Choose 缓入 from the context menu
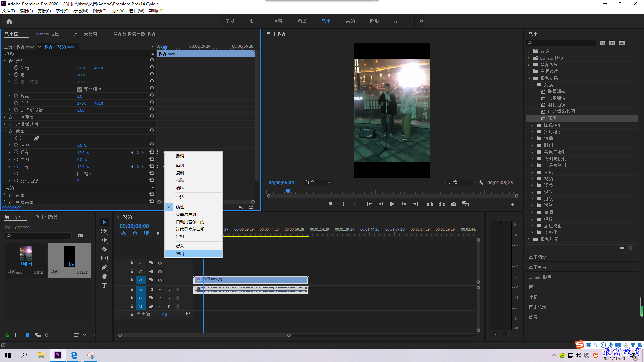This screenshot has height=362, width=644. pyautogui.click(x=194, y=246)
